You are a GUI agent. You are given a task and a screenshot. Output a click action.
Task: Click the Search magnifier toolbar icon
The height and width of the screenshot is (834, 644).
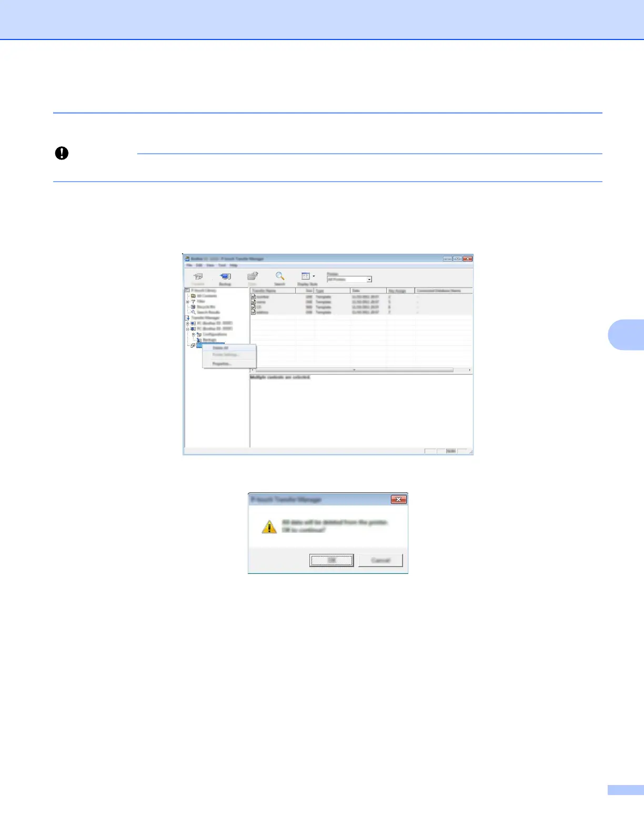click(280, 276)
